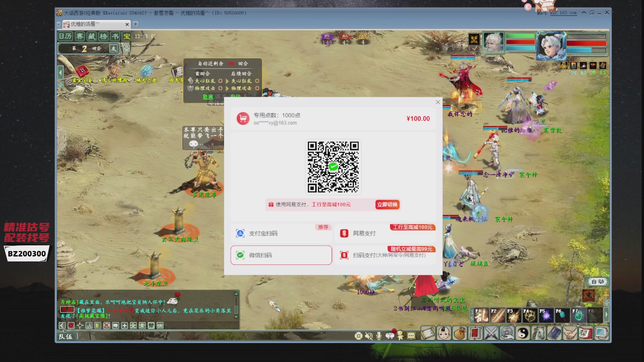The image size is (644, 362).
Task: Click 取消 in auto-battle panel
Action: pos(208,97)
